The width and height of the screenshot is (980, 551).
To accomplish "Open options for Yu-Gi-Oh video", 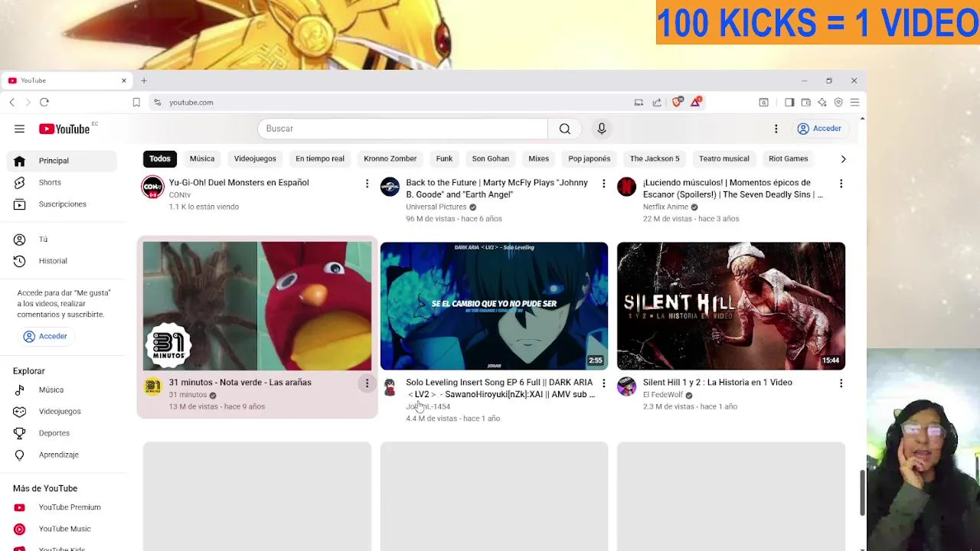I will [367, 184].
